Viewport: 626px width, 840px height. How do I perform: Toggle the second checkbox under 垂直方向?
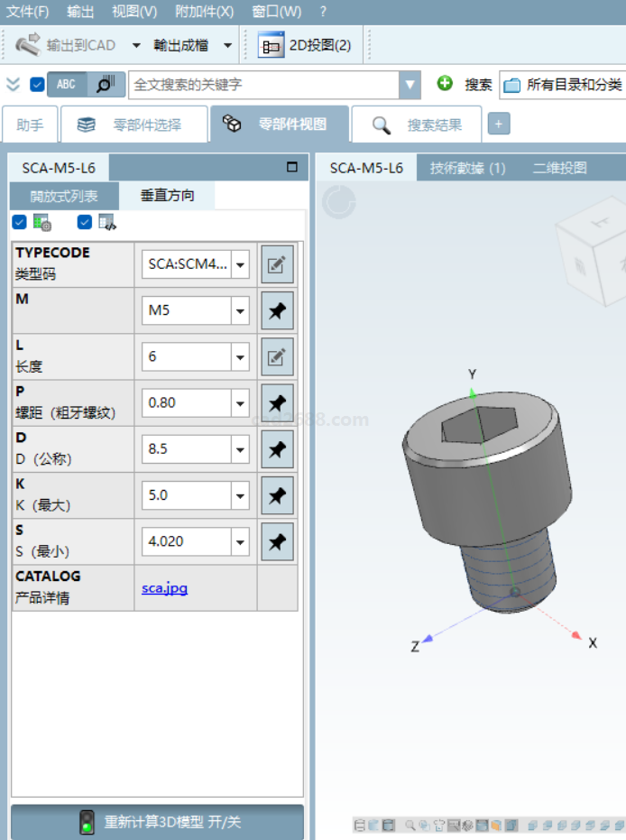(x=85, y=222)
